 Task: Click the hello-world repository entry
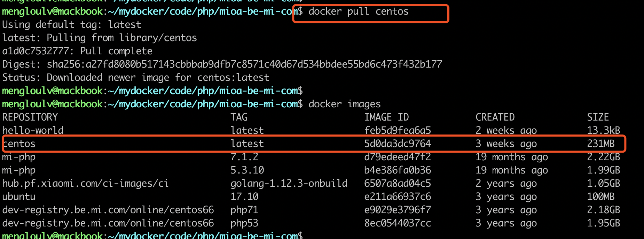(x=33, y=131)
